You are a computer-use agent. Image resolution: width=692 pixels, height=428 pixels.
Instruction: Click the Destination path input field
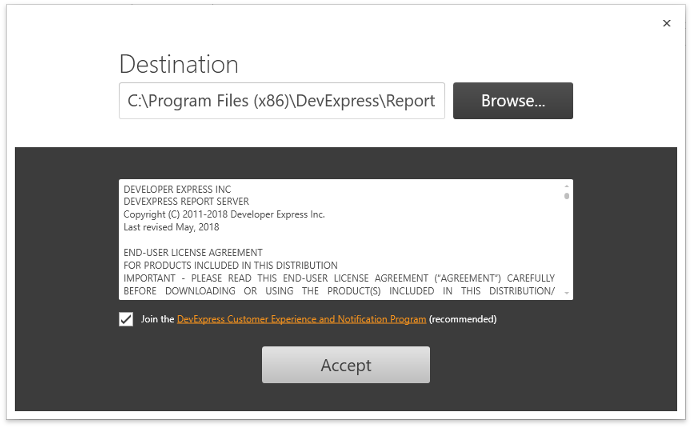point(282,101)
